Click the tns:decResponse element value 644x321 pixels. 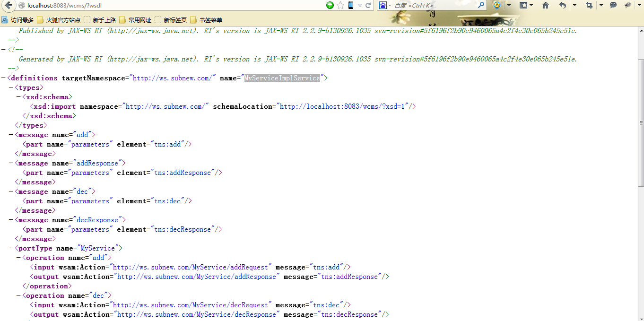tap(183, 229)
